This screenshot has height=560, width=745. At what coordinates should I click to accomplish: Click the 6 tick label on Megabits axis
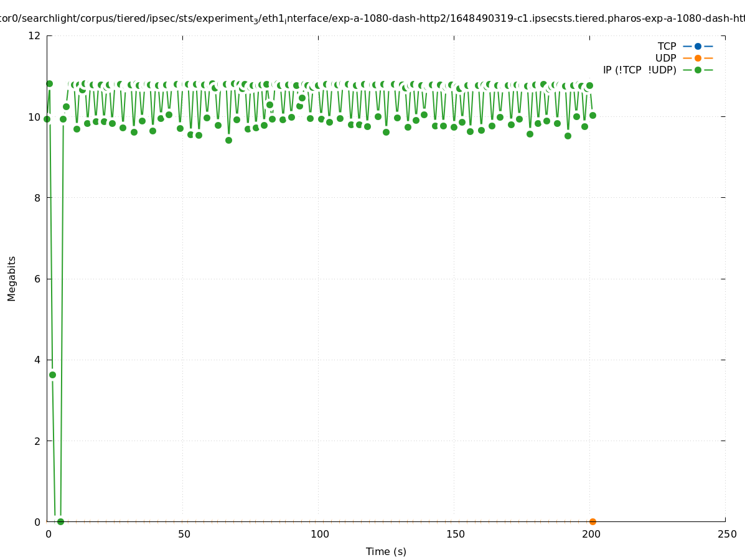(37, 279)
